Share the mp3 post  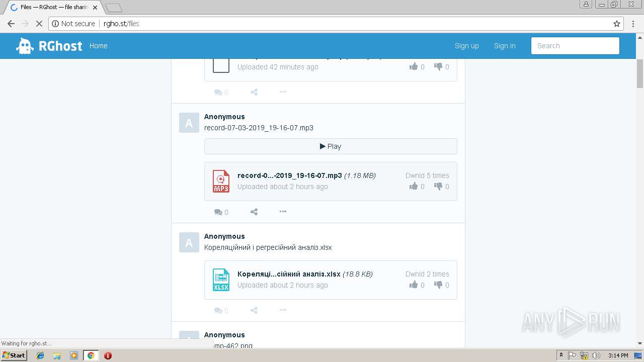[x=254, y=212]
